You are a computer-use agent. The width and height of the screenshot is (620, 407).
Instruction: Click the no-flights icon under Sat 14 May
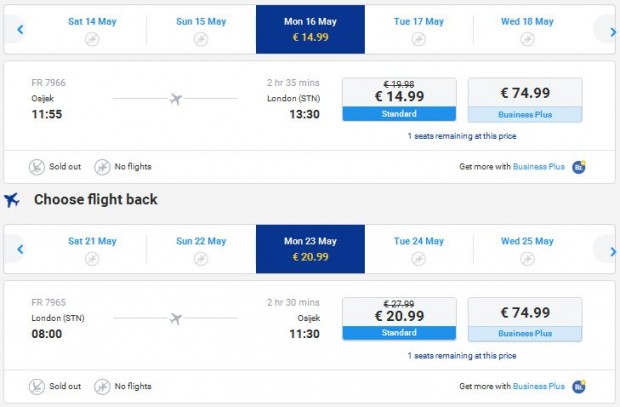click(92, 39)
